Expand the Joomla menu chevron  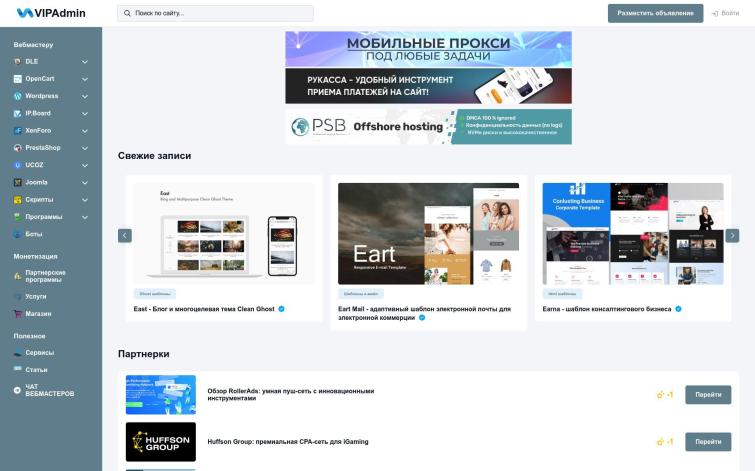coord(85,183)
